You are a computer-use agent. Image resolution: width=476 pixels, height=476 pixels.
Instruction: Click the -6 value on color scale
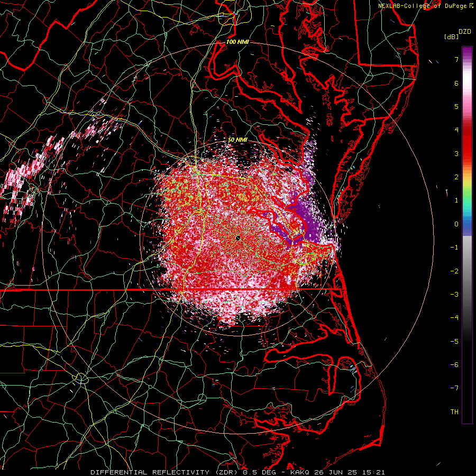[x=454, y=365]
